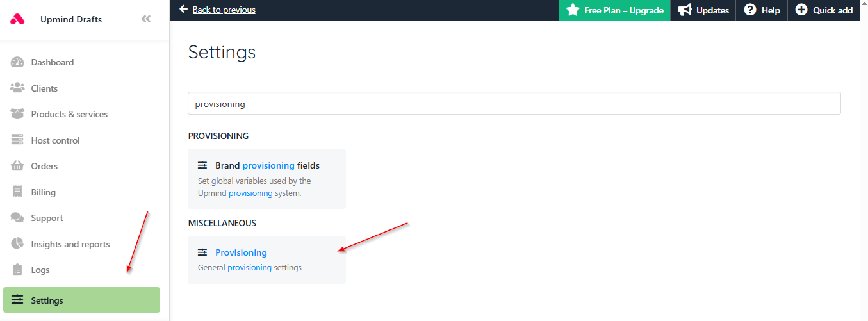Click the back arrow icon
The height and width of the screenshot is (321, 868).
click(x=184, y=10)
